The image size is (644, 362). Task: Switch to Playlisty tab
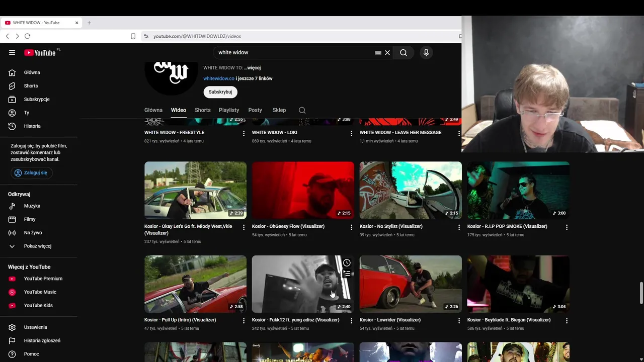tap(229, 110)
